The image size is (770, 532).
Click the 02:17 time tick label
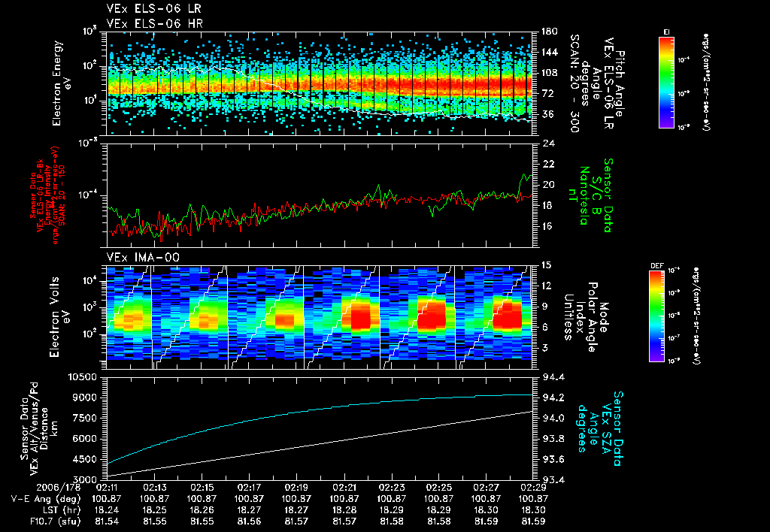coord(250,488)
